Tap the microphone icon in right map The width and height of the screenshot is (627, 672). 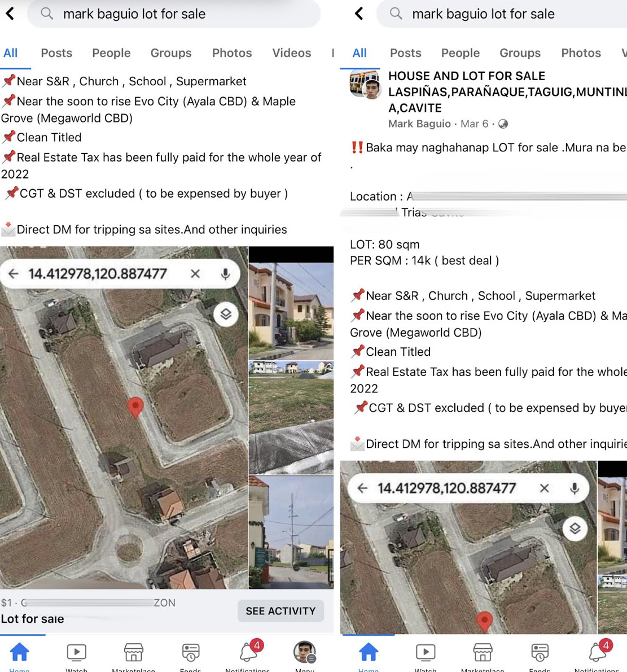tap(575, 488)
